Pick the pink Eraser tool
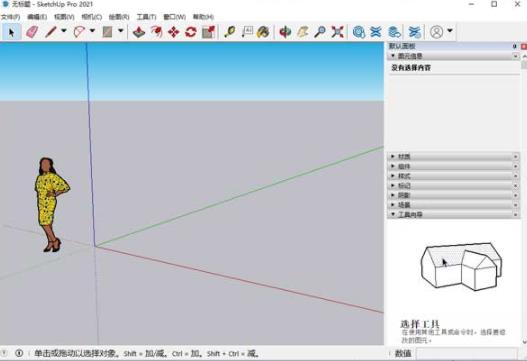The image size is (527, 361). (x=32, y=32)
